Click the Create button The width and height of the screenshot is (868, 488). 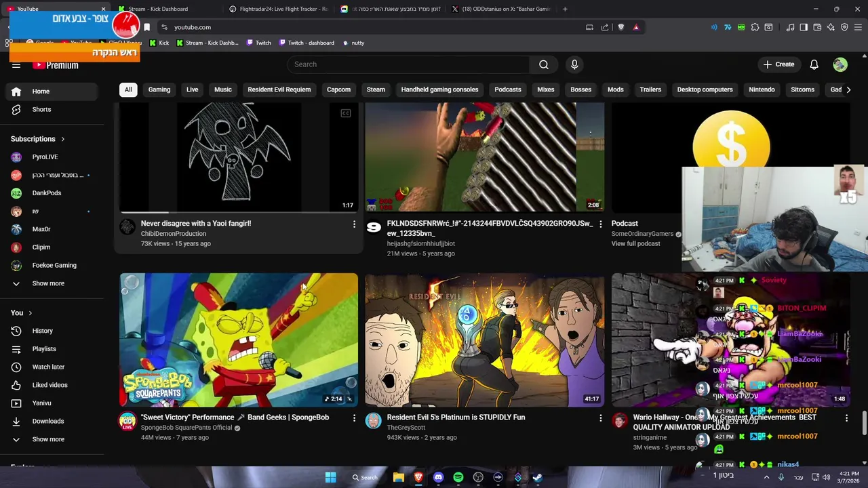pos(778,64)
